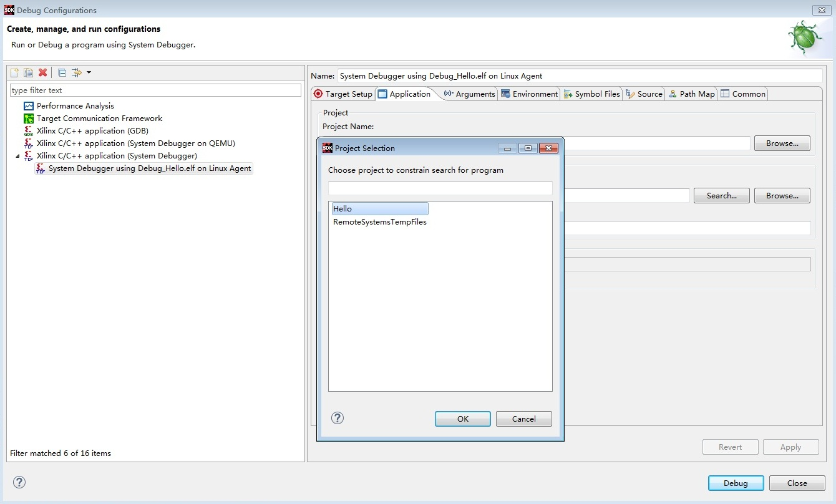Click the Debug button
836x504 pixels.
736,483
